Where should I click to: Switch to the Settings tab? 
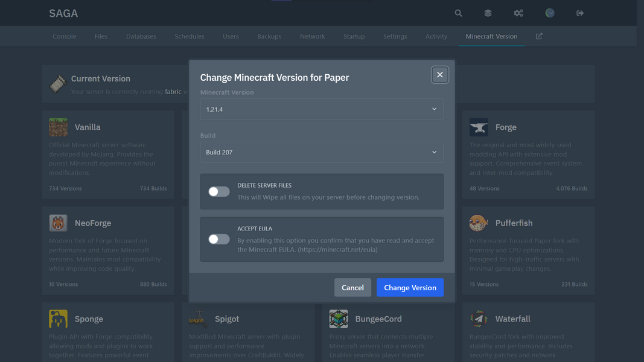pyautogui.click(x=395, y=36)
